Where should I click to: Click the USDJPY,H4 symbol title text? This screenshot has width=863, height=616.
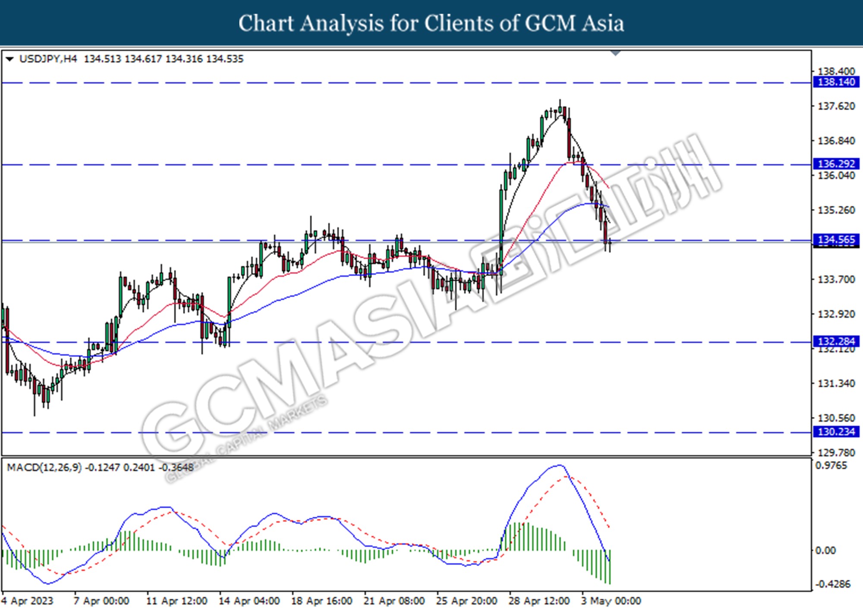pos(48,59)
